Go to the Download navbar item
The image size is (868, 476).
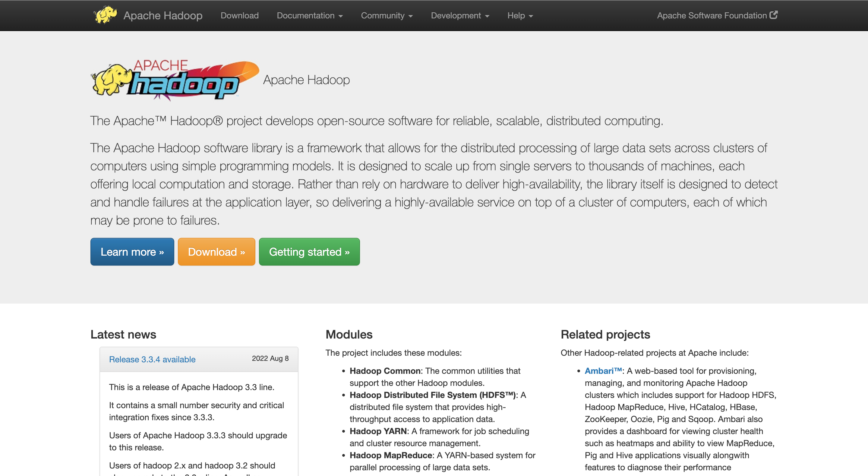pos(240,15)
